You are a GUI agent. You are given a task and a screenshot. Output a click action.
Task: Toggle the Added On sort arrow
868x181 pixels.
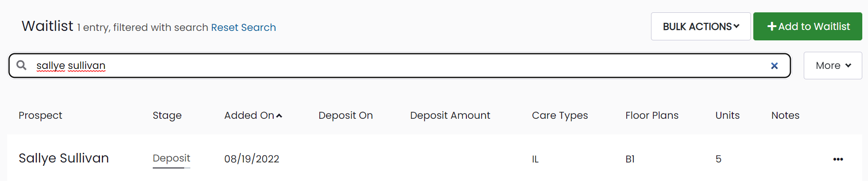pos(279,116)
